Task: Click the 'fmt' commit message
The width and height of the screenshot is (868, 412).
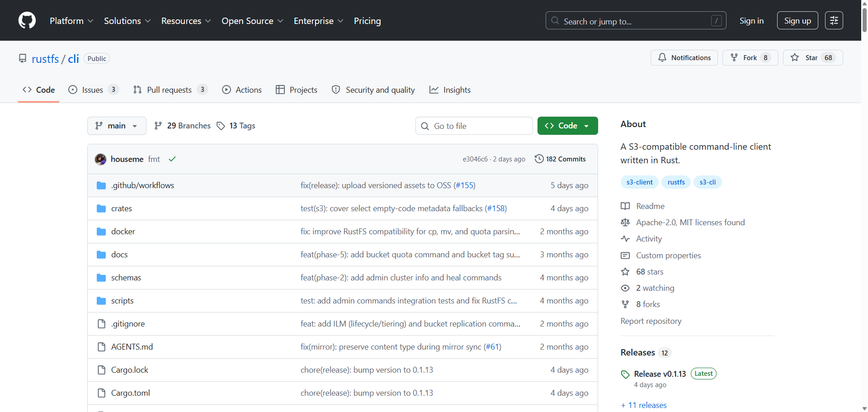Action: coord(154,159)
